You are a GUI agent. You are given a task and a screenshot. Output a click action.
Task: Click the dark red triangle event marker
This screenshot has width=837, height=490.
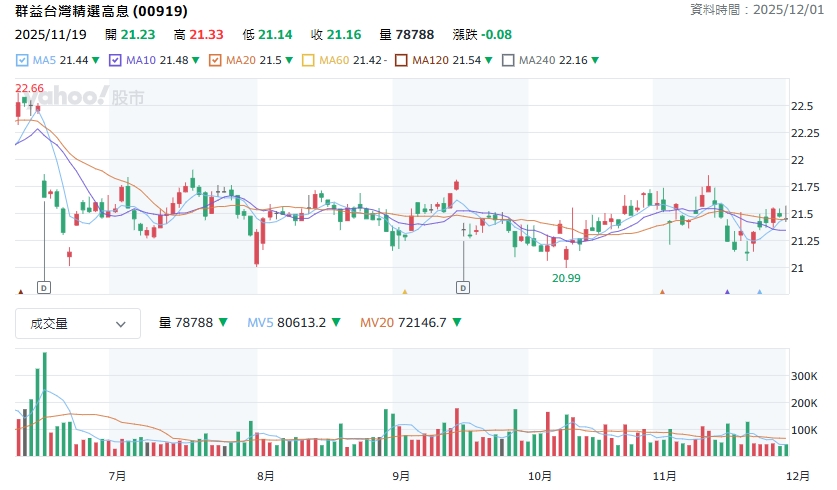(21, 292)
